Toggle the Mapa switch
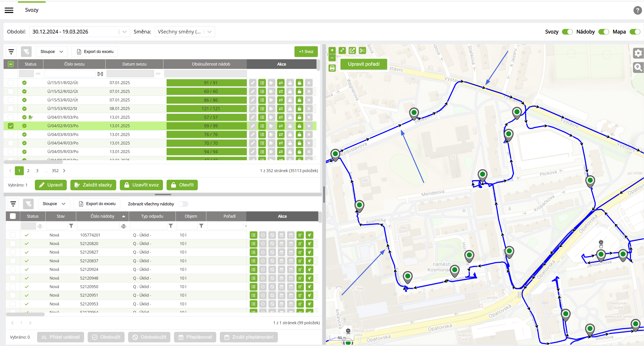The height and width of the screenshot is (346, 644). (x=635, y=32)
